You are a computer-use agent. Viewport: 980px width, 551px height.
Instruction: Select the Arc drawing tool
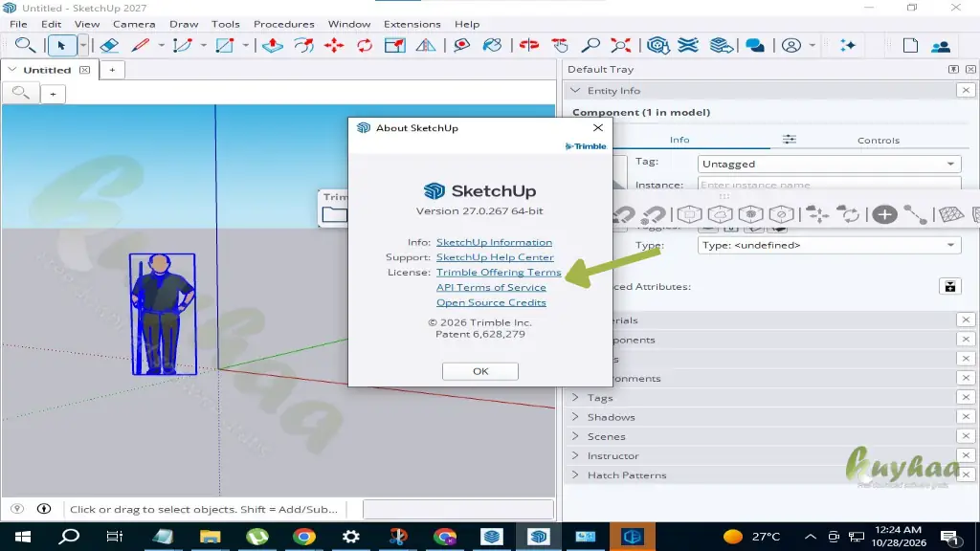[x=182, y=45]
